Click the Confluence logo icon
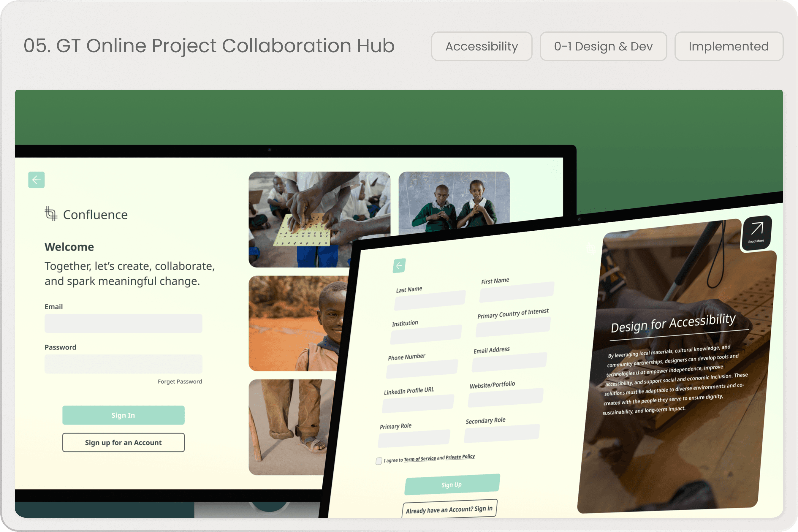This screenshot has width=798, height=532. click(x=51, y=214)
